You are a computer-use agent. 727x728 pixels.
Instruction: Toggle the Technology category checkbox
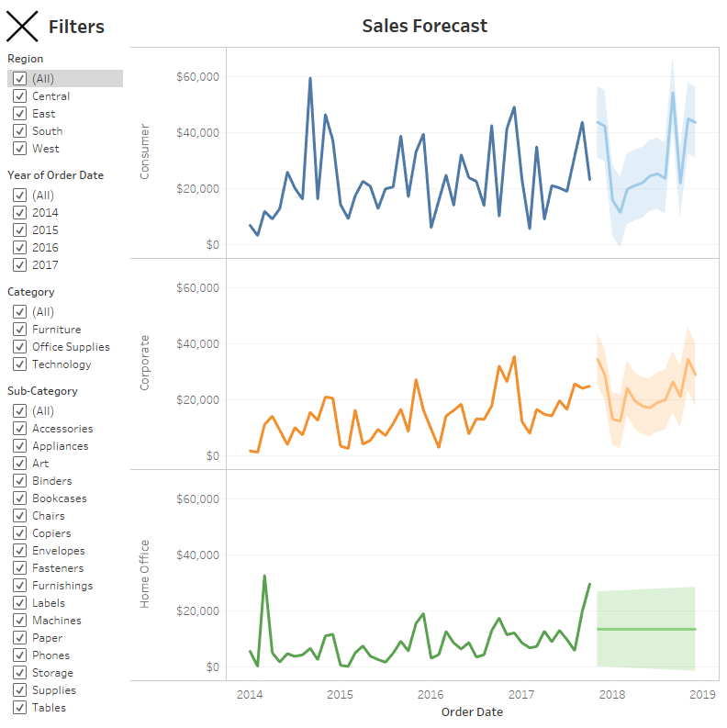19,364
